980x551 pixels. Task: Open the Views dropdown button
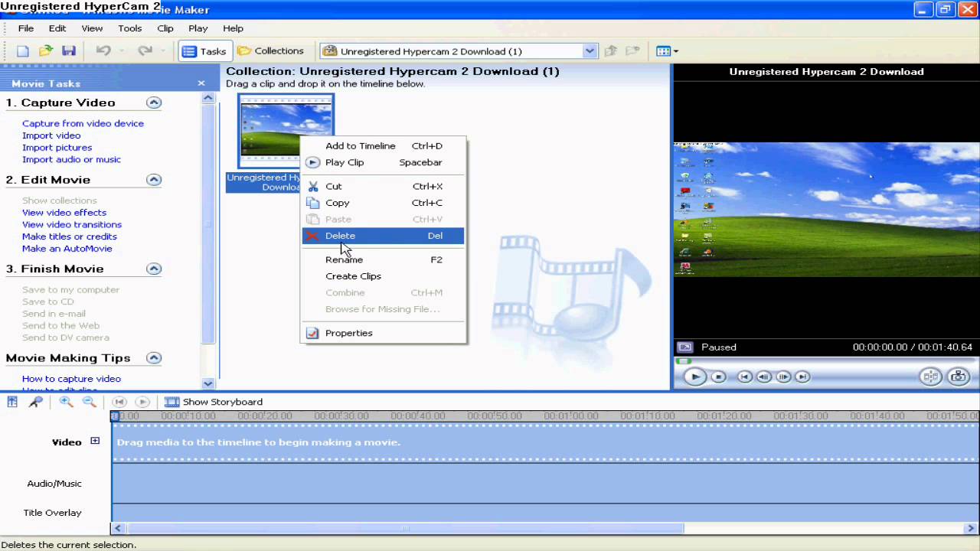click(x=667, y=51)
